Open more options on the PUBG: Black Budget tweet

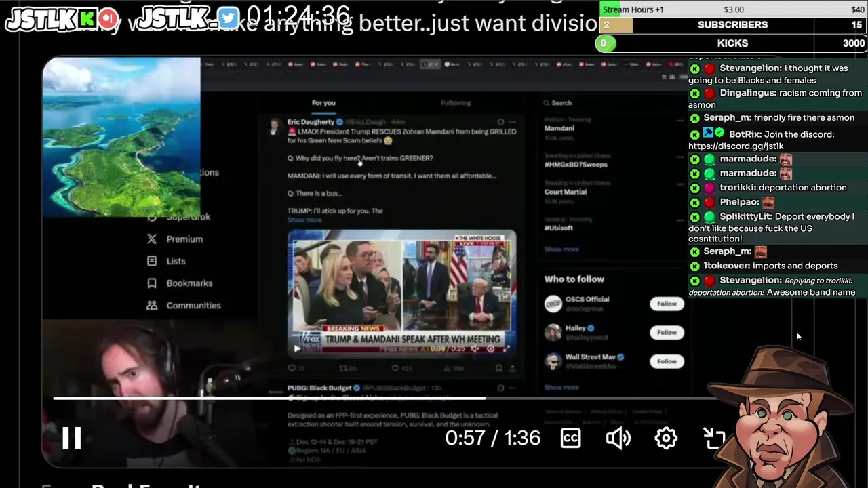512,388
